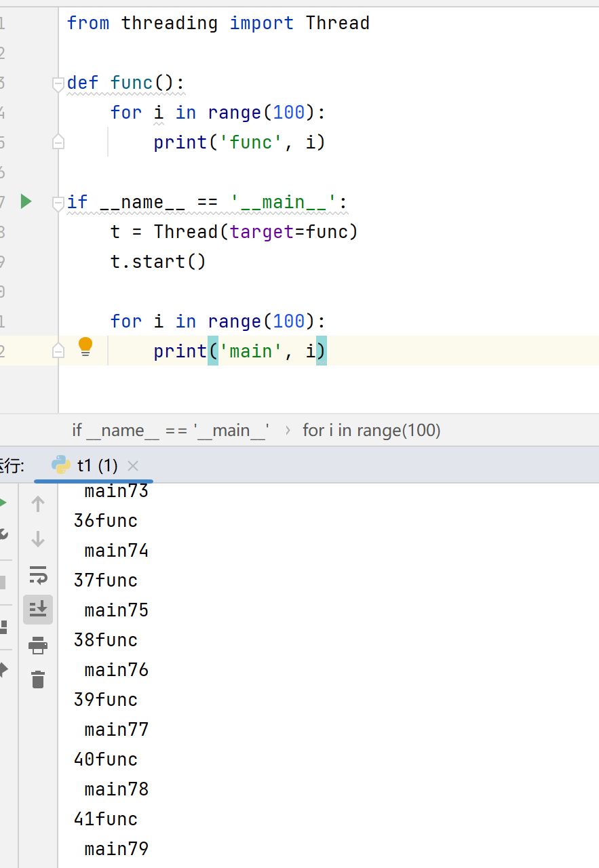599x868 pixels.
Task: Toggle soft-wrap in the console
Action: 38,575
